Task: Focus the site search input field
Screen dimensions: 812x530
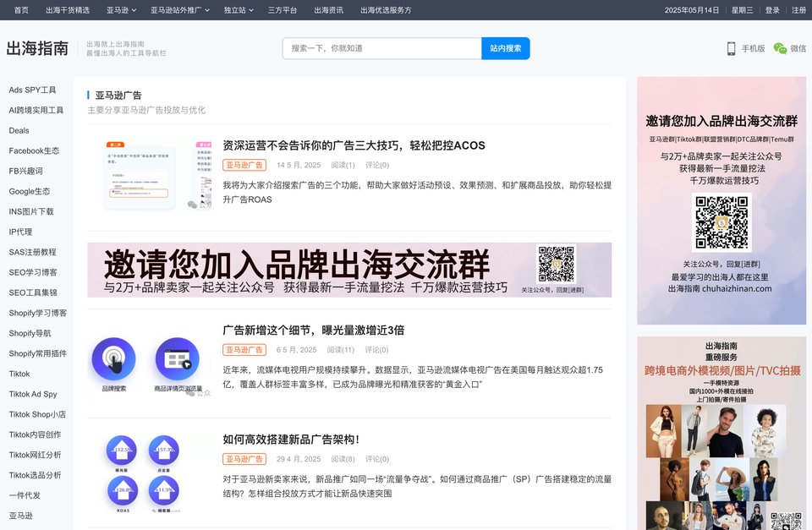Action: pyautogui.click(x=381, y=48)
